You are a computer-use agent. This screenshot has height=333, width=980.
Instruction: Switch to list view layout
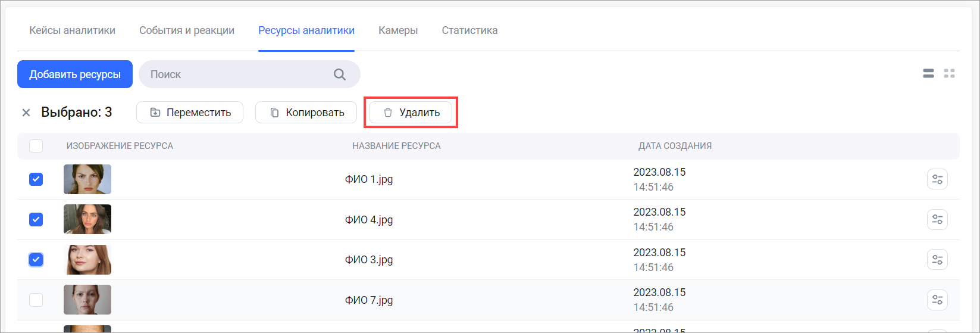[928, 74]
